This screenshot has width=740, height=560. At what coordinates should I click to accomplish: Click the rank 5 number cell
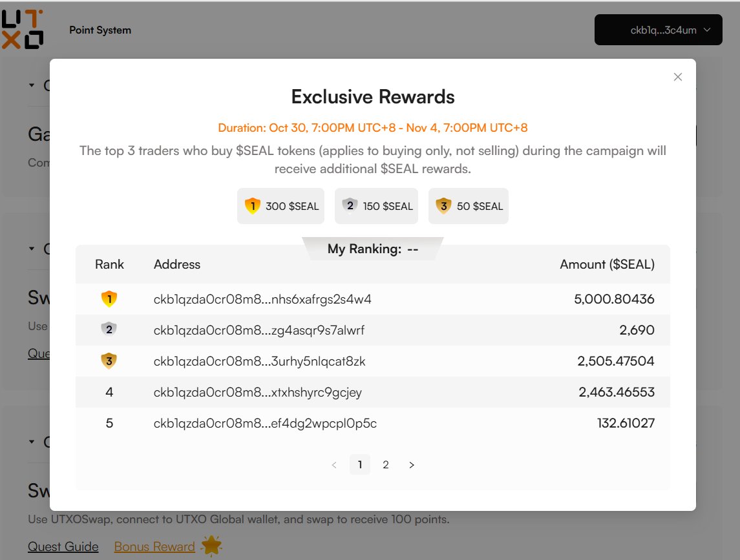point(109,423)
